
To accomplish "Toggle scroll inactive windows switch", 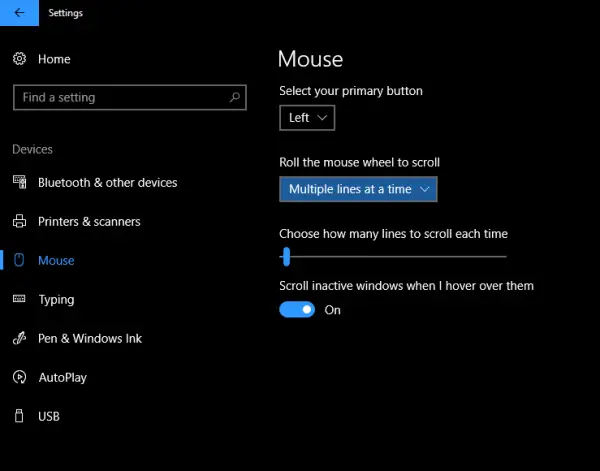I will [297, 310].
